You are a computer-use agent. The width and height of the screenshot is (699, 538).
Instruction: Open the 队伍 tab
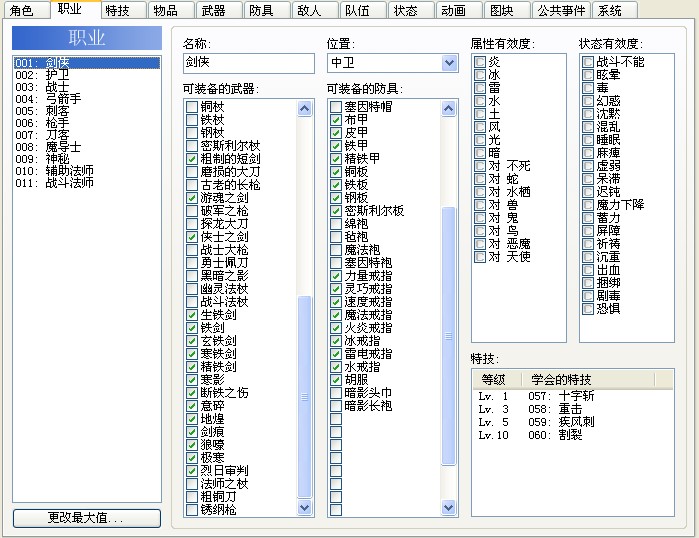[x=363, y=10]
